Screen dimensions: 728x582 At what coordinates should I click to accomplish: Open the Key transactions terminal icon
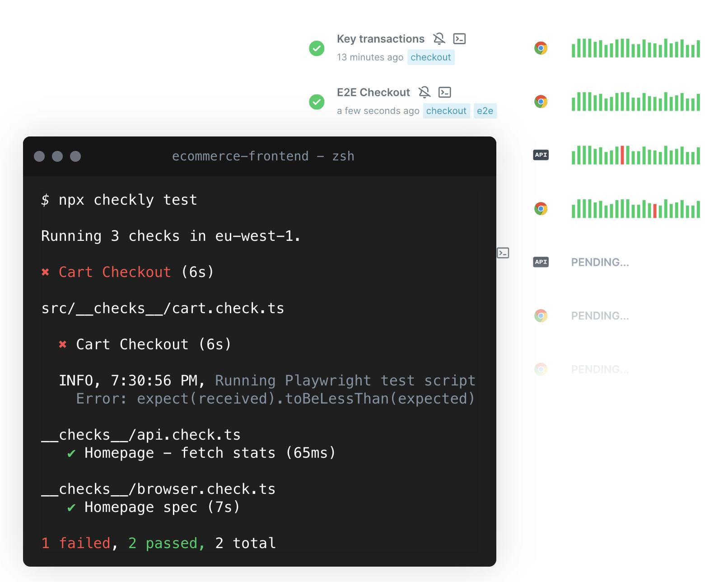[x=459, y=39]
